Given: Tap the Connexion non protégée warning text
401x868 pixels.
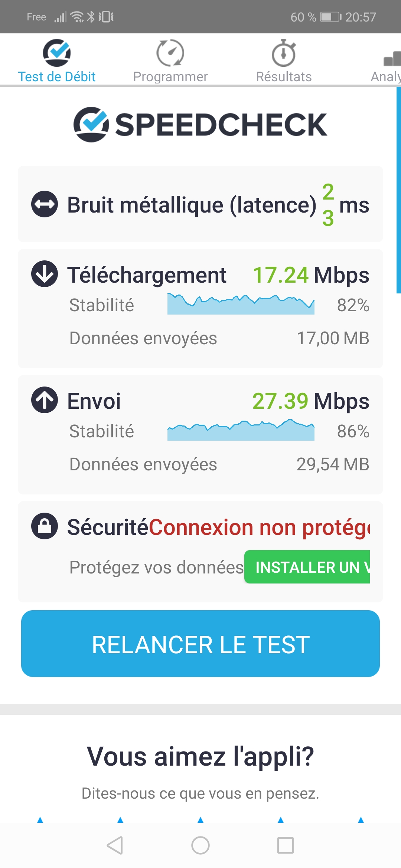Looking at the screenshot, I should click(260, 527).
